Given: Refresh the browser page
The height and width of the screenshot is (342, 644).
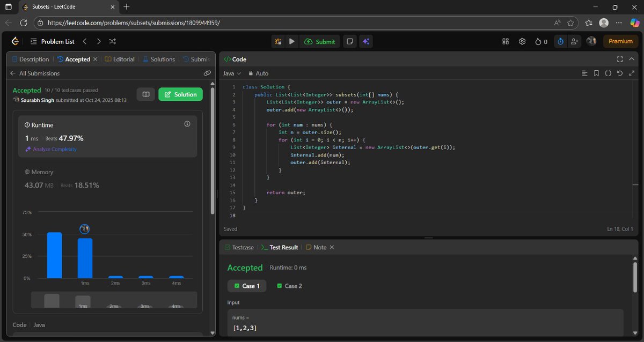Looking at the screenshot, I should [x=24, y=23].
